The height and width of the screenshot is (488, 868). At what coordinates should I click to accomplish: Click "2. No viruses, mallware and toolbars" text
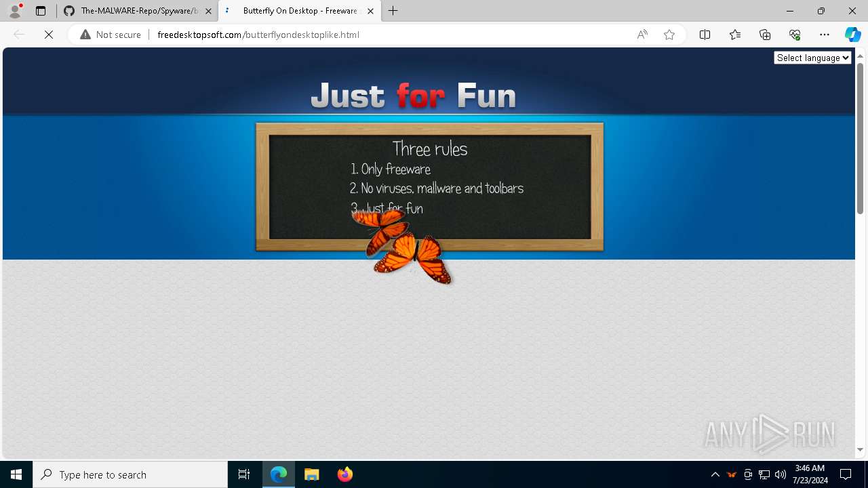[437, 188]
